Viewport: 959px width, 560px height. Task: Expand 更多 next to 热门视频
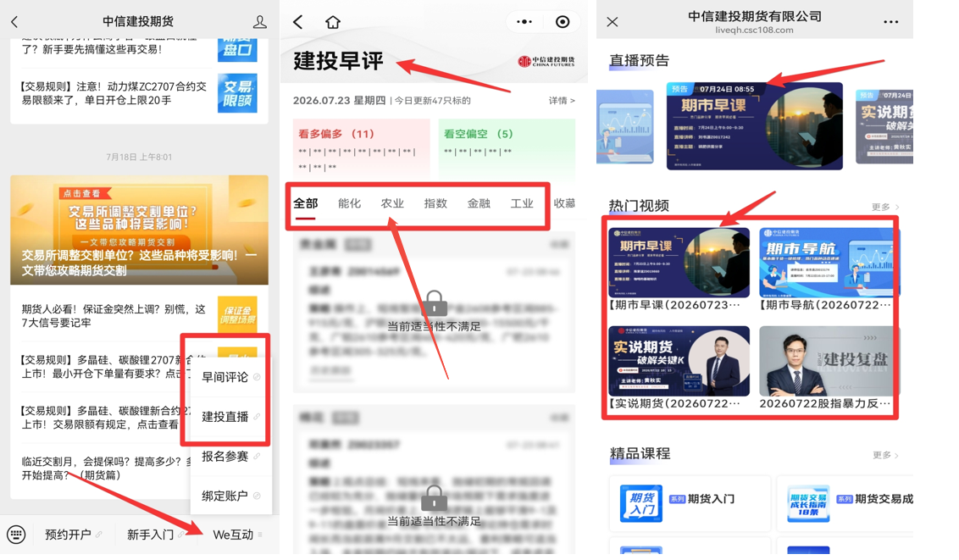click(x=885, y=207)
